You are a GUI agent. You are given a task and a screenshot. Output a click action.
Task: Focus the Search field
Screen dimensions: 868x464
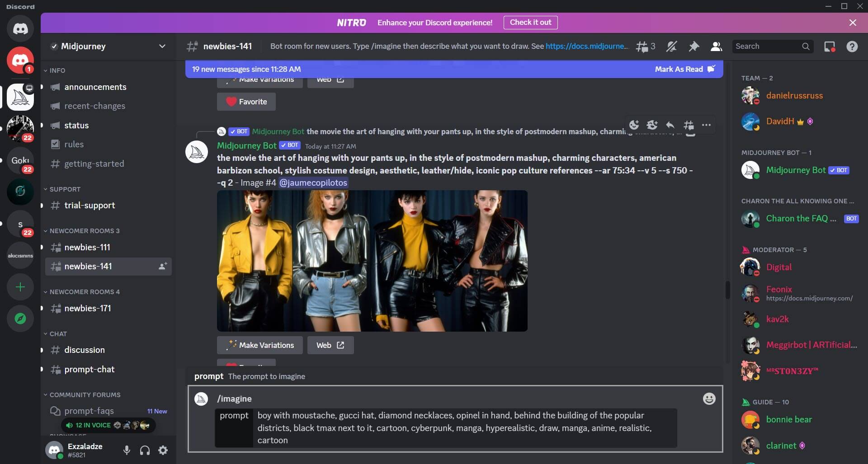773,46
